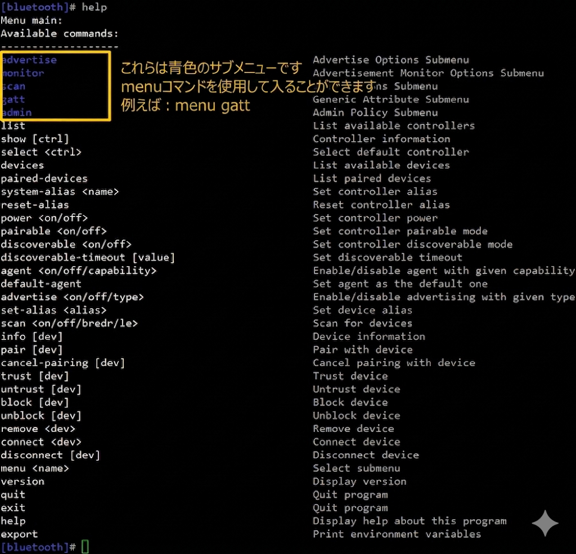Click 'Set discoverable timeout' description
576x554 pixels.
coord(388,258)
